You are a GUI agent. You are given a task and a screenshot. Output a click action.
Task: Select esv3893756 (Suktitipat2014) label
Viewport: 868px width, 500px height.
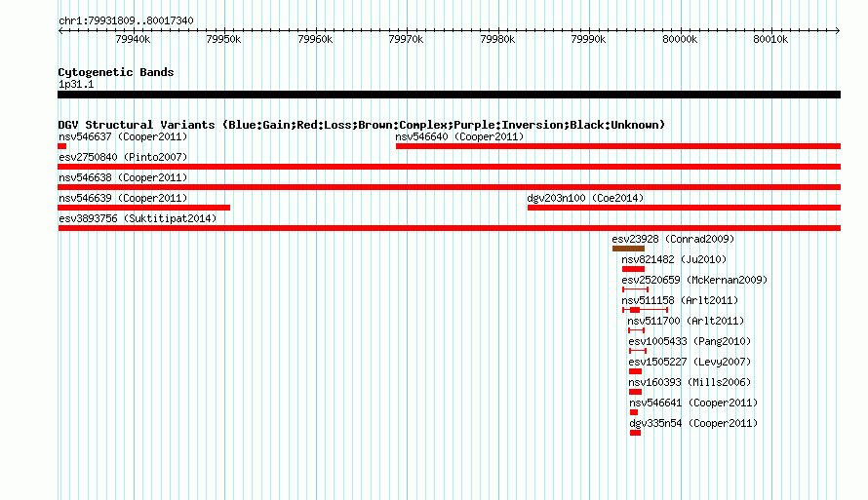(x=138, y=218)
